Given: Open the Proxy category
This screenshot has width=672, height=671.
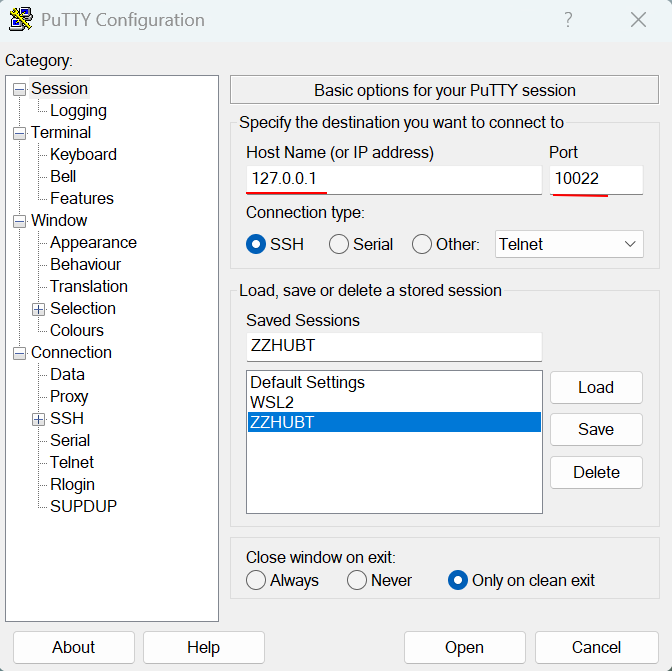Looking at the screenshot, I should click(69, 396).
